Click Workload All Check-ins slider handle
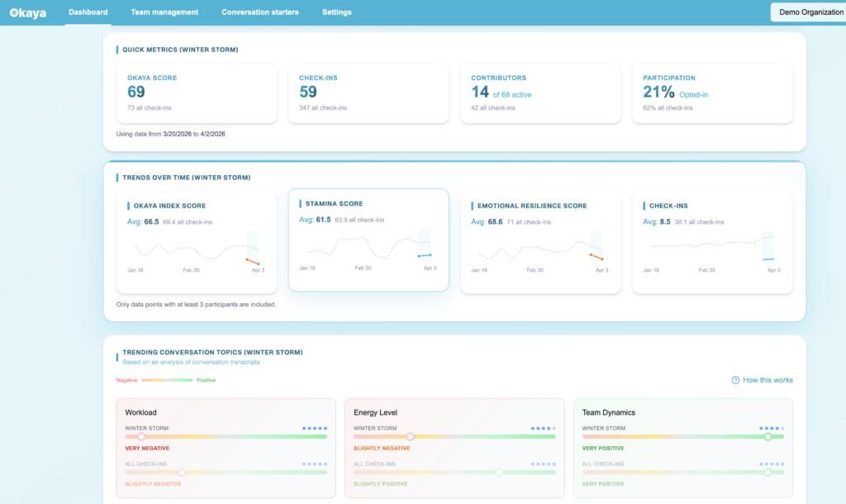 point(182,472)
